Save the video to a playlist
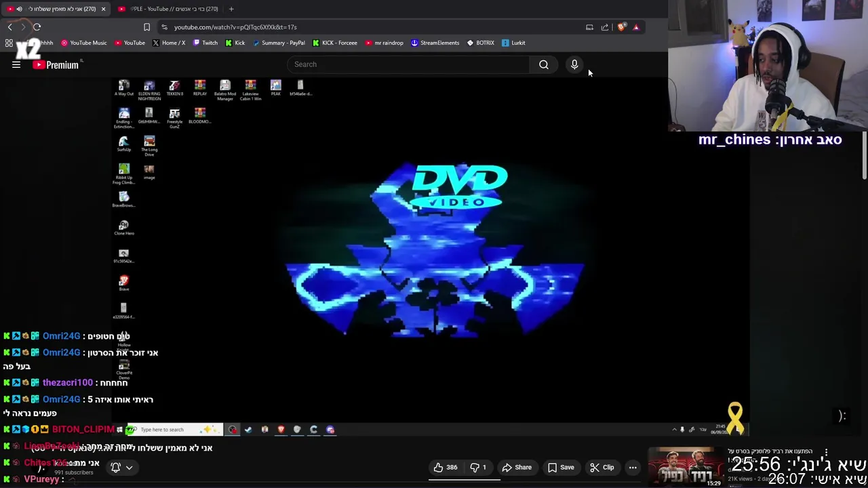Screen dimensions: 868x488 (561, 467)
